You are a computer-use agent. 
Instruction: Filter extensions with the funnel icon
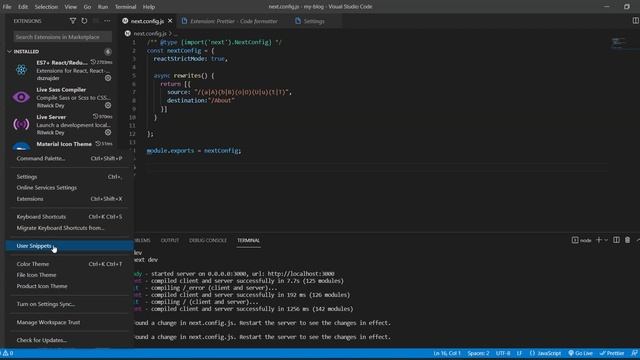pos(73,21)
